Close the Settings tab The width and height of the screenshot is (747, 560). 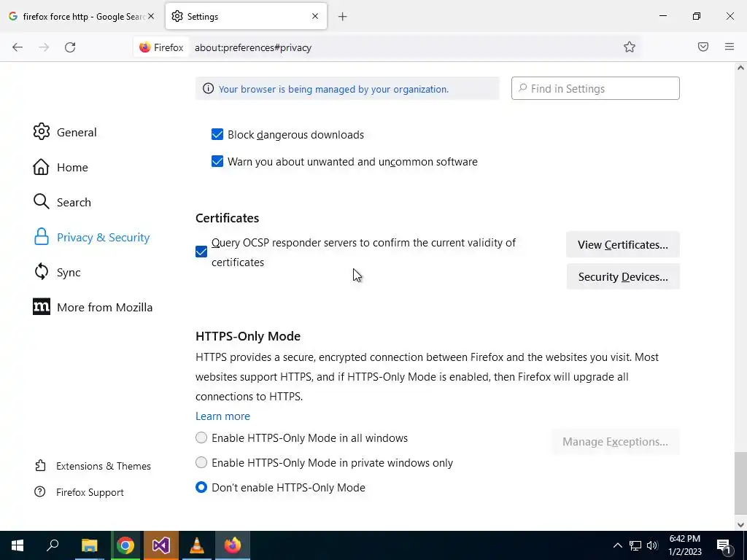click(315, 16)
